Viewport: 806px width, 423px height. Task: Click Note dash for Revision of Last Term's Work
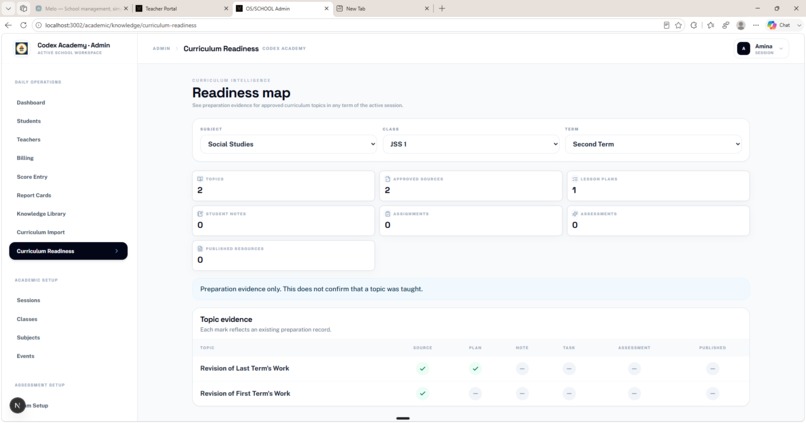(x=522, y=369)
